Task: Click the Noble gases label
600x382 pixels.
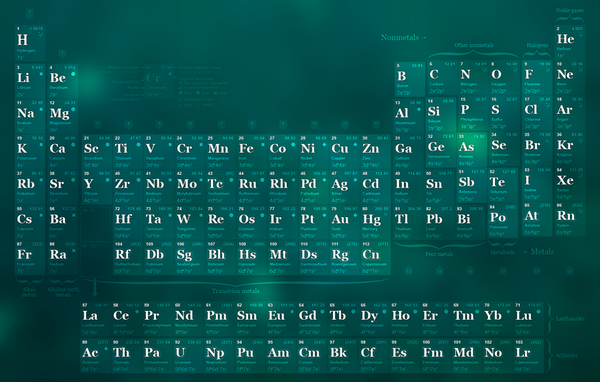Action: pos(569,10)
